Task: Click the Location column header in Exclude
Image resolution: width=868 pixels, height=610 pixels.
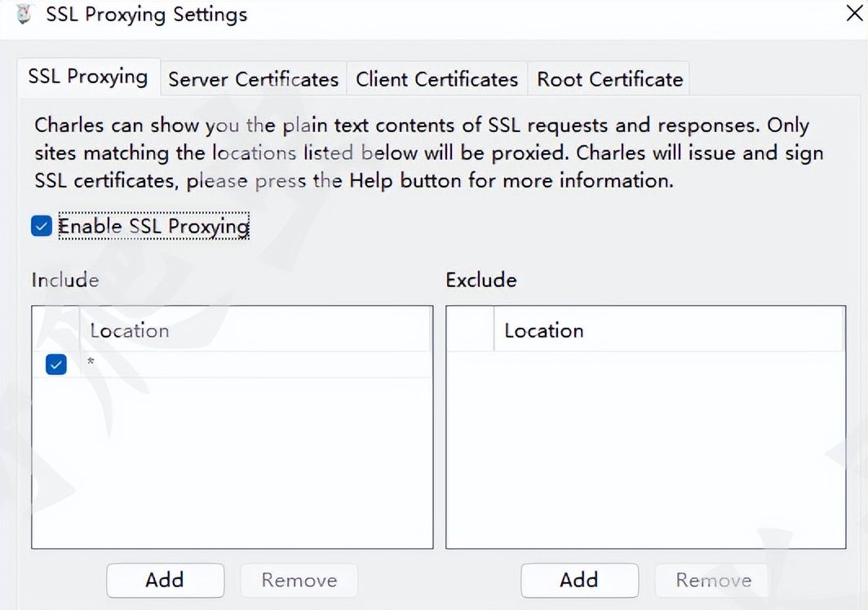Action: 668,330
